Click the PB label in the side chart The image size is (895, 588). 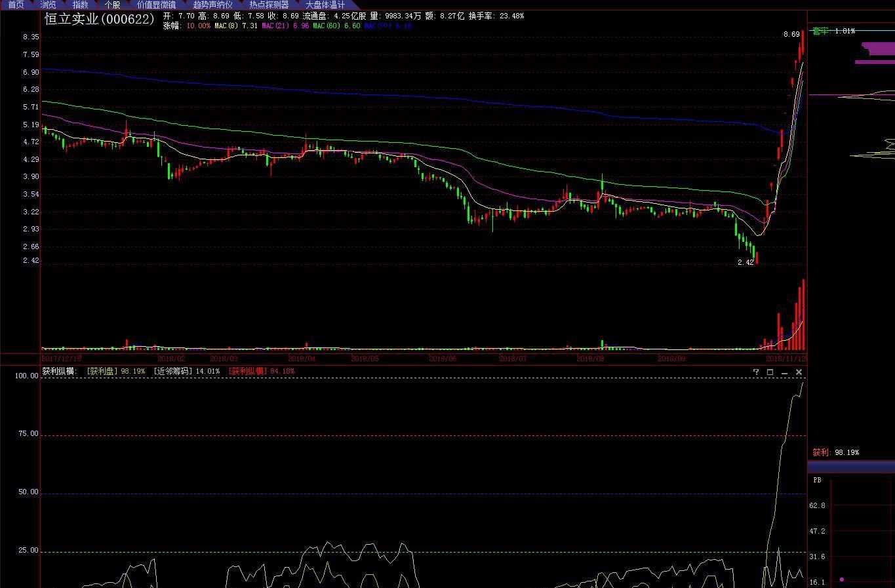click(817, 480)
